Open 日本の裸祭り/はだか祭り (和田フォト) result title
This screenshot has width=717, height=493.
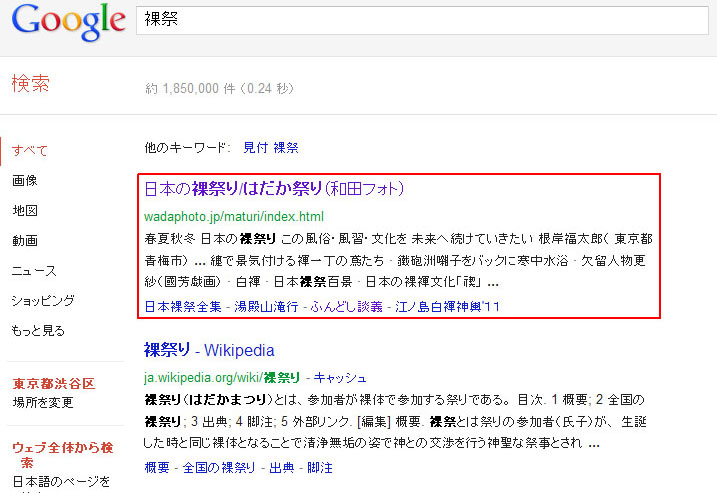pos(274,188)
